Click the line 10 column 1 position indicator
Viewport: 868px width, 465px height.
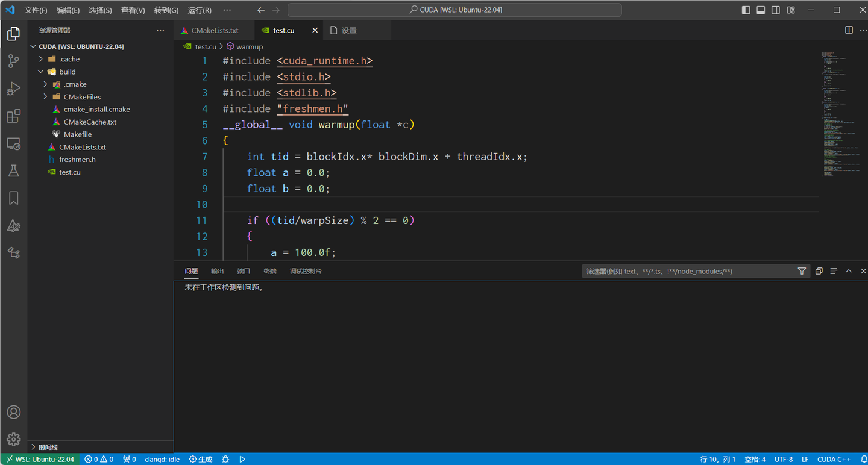click(x=718, y=459)
